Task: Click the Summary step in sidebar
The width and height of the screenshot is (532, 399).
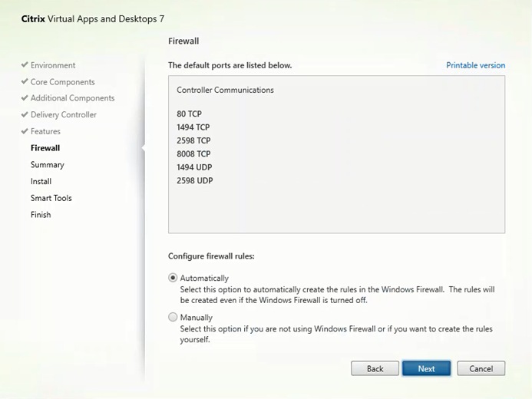Action: coord(48,165)
